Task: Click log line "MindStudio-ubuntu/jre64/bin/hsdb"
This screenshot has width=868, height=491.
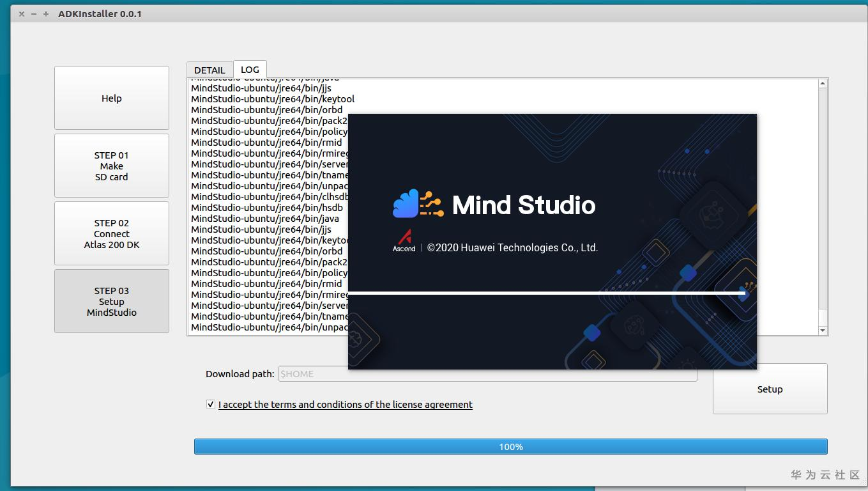Action: pos(267,208)
